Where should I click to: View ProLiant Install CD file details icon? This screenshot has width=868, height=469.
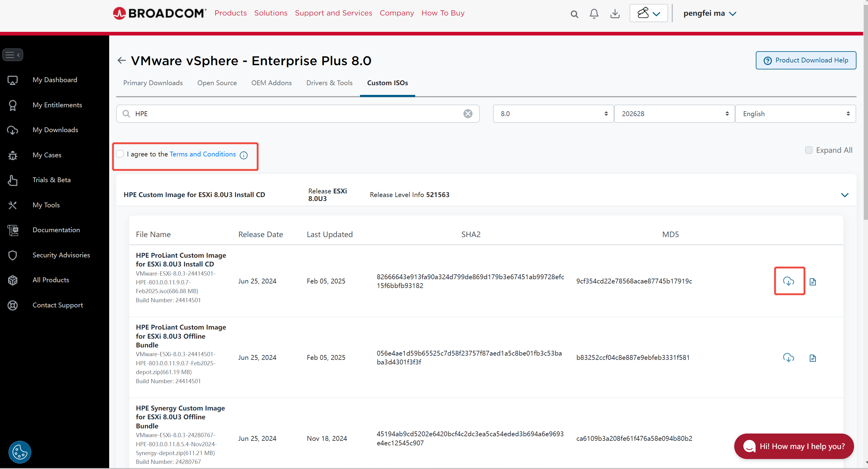[813, 282]
